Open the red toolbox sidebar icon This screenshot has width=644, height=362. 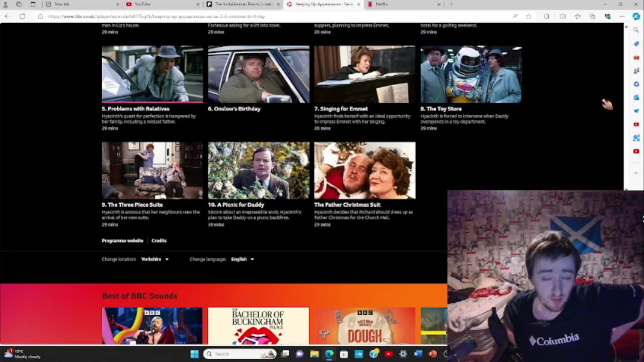click(x=636, y=57)
